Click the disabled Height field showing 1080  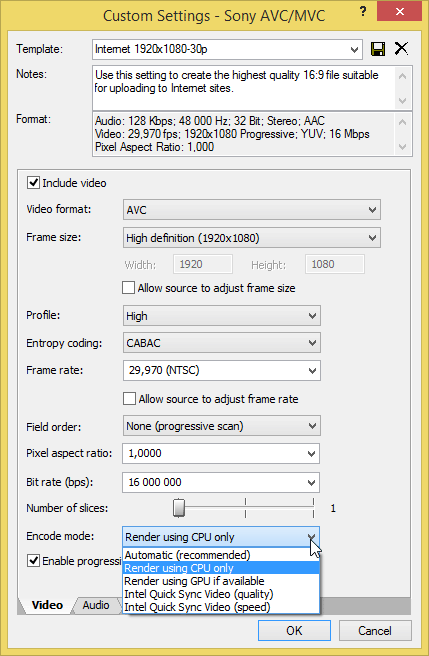point(335,264)
